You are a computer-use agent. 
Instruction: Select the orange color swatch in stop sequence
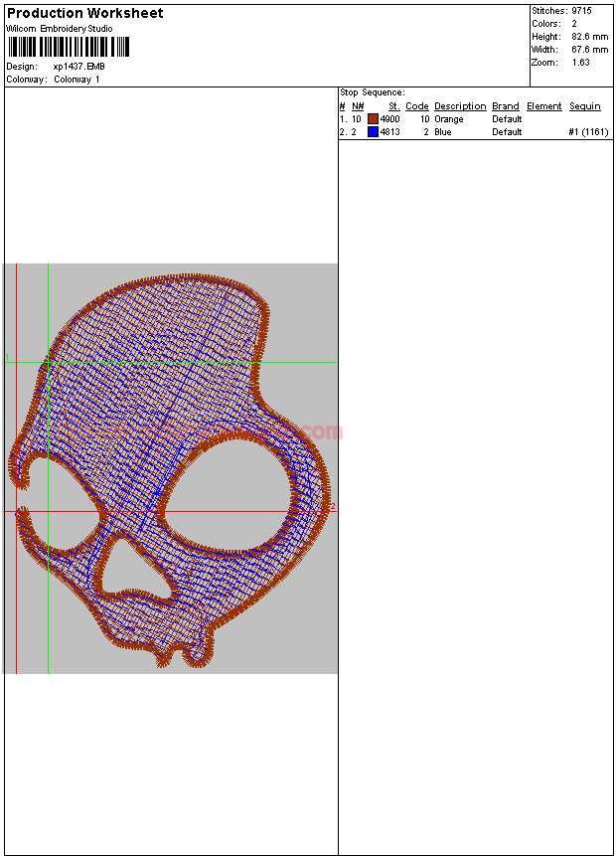373,119
